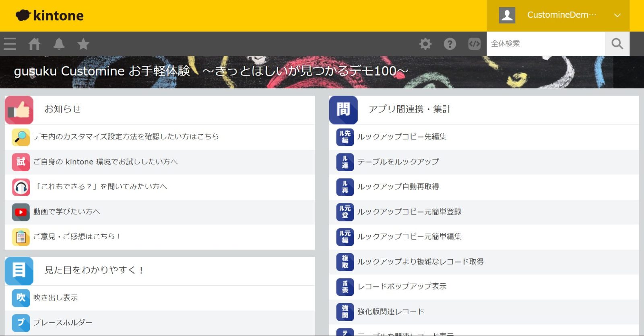The image size is (644, 336).
Task: Click the YouTube icon beside 動画で学びたい方へ
Action: click(x=21, y=212)
